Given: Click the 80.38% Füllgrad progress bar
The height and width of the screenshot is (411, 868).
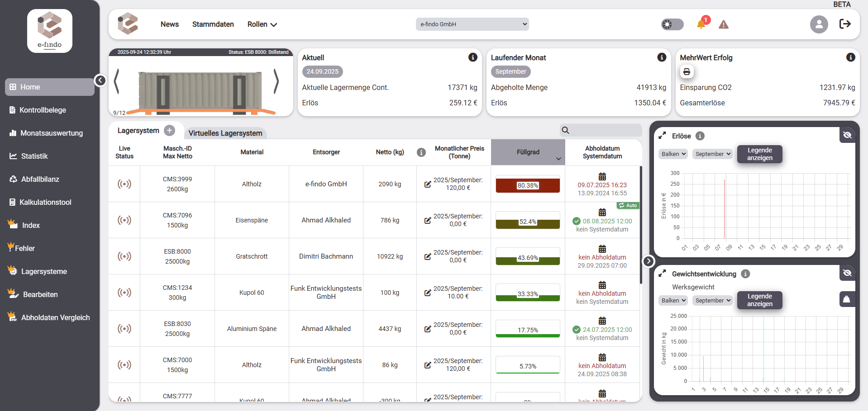Looking at the screenshot, I should pos(527,185).
